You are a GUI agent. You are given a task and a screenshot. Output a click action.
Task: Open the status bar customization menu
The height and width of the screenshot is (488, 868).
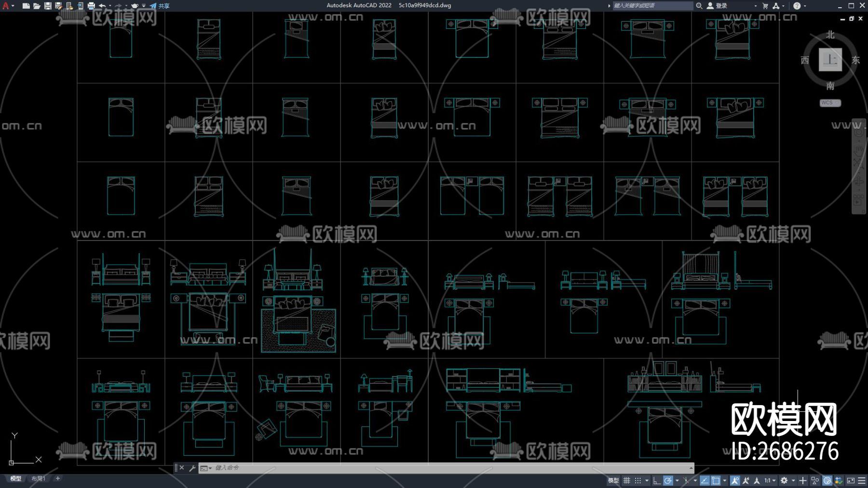point(861,480)
